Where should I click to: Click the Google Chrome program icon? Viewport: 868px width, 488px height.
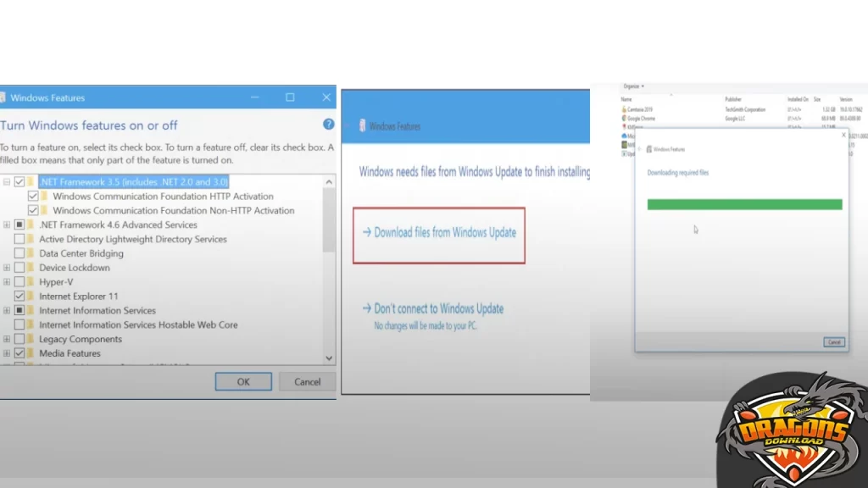tap(624, 119)
